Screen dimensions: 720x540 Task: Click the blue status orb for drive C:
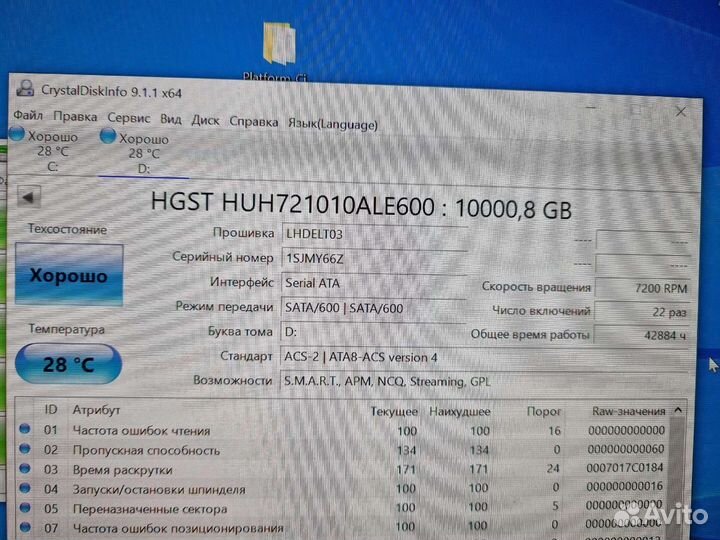tap(17, 133)
